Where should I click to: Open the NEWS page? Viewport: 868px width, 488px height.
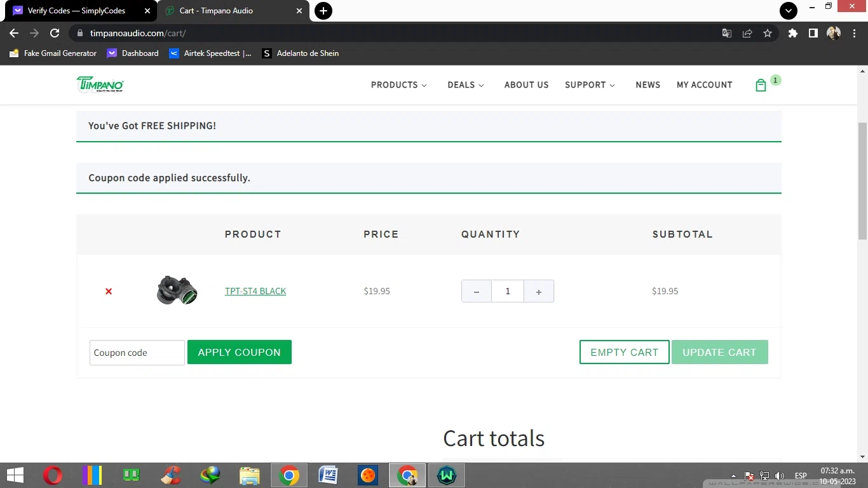pos(648,85)
